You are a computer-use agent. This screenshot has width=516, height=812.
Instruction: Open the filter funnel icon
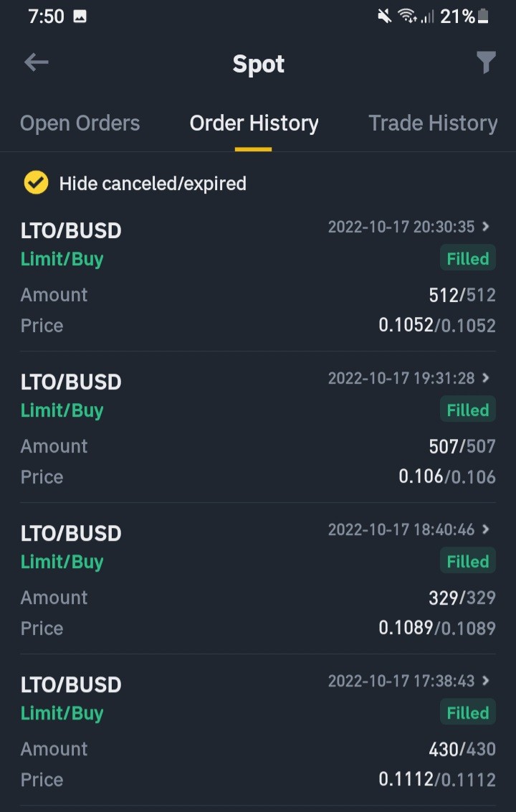coord(486,62)
